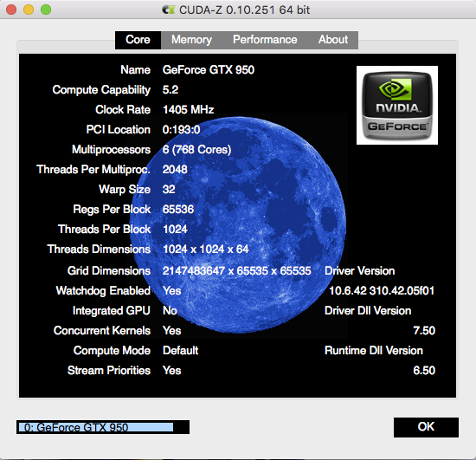
Task: Open the Performance tab
Action: 265,40
